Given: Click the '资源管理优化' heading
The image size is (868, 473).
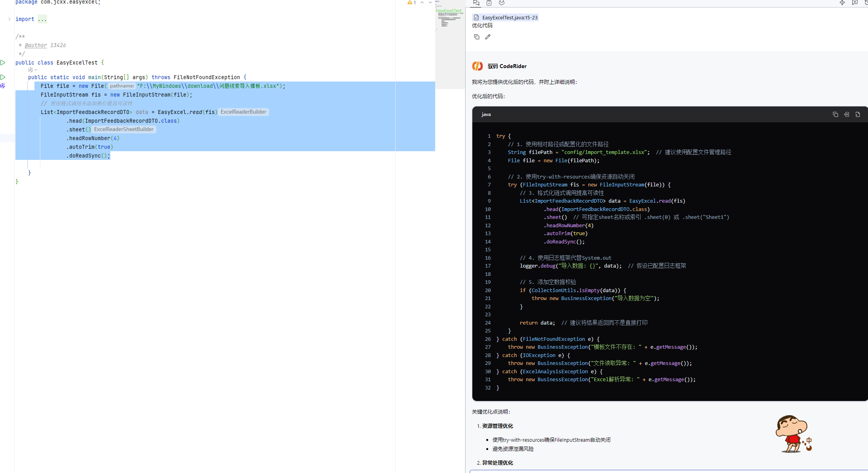Looking at the screenshot, I should pos(497,426).
